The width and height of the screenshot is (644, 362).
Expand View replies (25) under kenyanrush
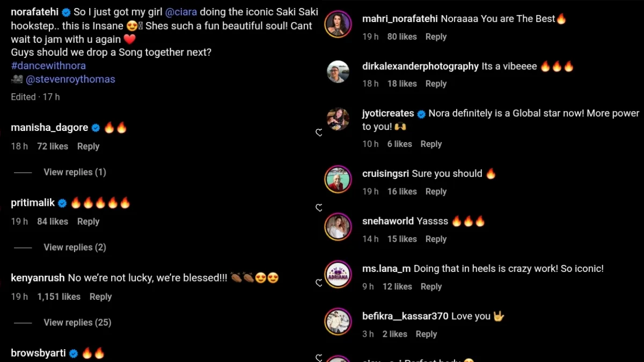point(77,322)
